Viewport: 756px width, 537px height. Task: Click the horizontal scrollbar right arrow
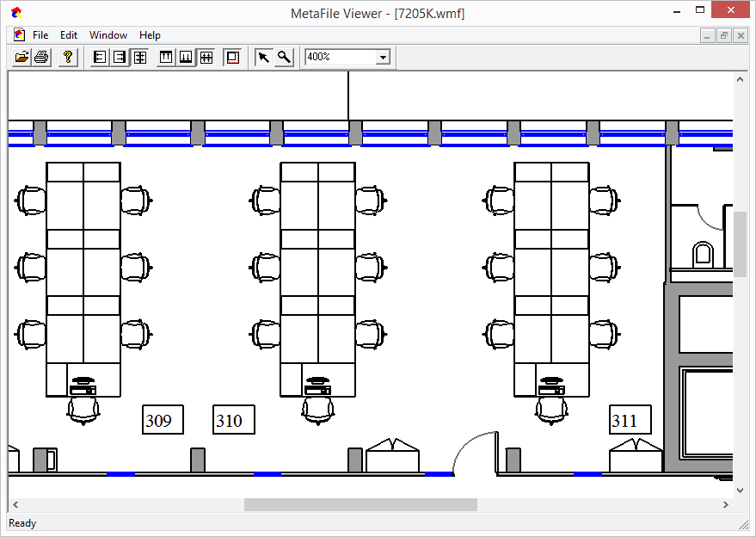tap(727, 505)
